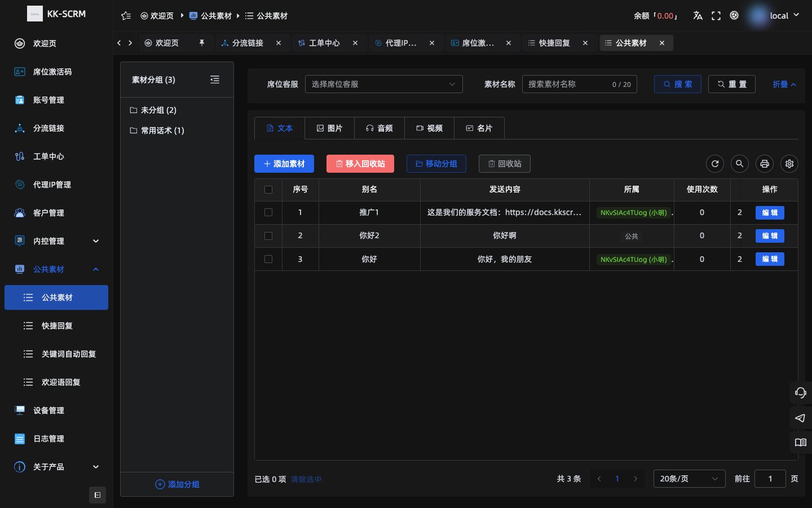Open the 20条/页 page size dropdown

tap(689, 479)
